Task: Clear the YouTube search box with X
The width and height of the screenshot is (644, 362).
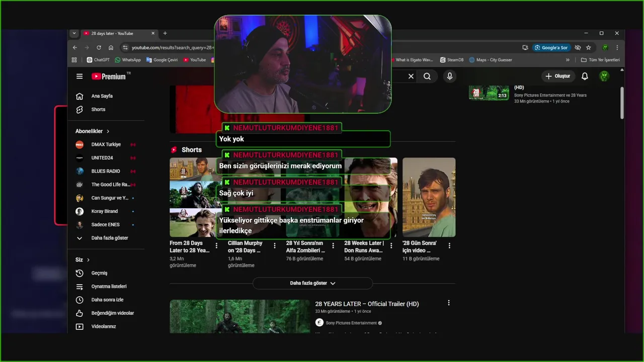Action: 411,76
